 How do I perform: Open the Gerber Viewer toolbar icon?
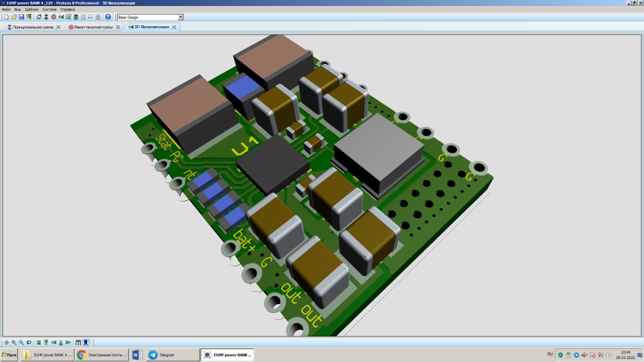pyautogui.click(x=68, y=17)
